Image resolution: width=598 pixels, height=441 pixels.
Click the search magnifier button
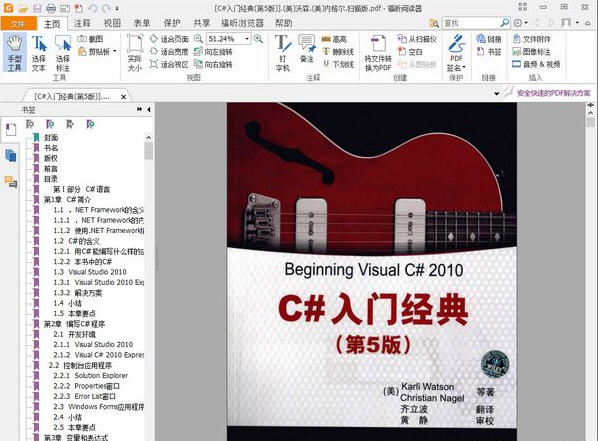click(505, 23)
